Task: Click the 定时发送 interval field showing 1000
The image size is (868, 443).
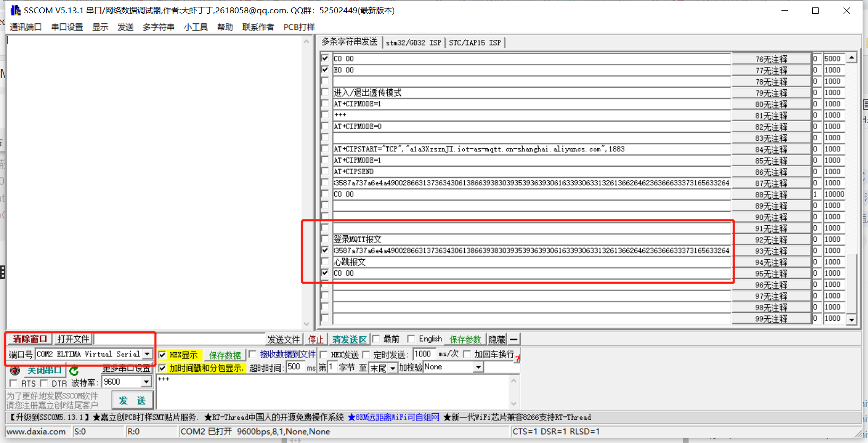Action: click(x=424, y=354)
